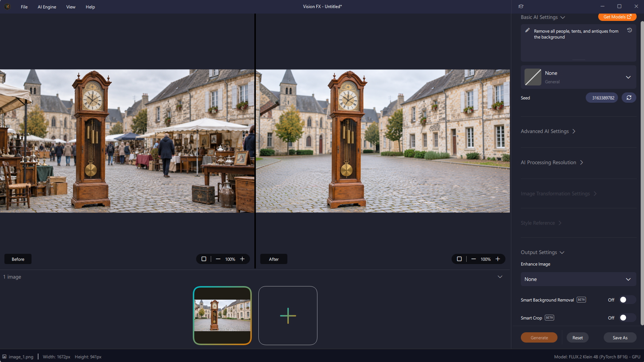Randomize the seed with refresh icon
The width and height of the screenshot is (644, 362).
tap(629, 98)
